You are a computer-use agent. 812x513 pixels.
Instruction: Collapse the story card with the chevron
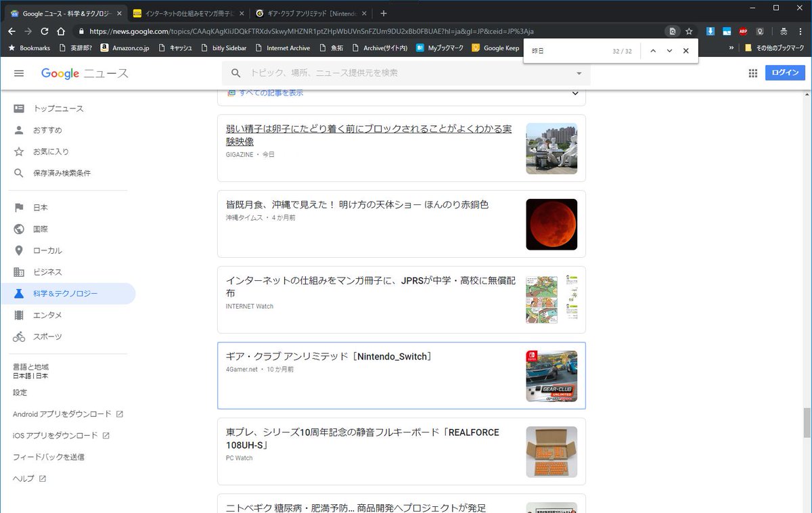tap(575, 93)
